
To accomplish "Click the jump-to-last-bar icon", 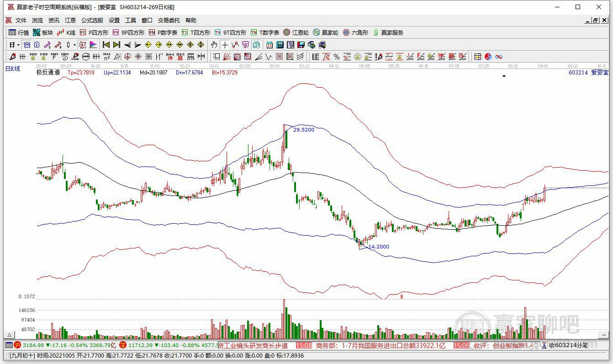I will coord(116,45).
